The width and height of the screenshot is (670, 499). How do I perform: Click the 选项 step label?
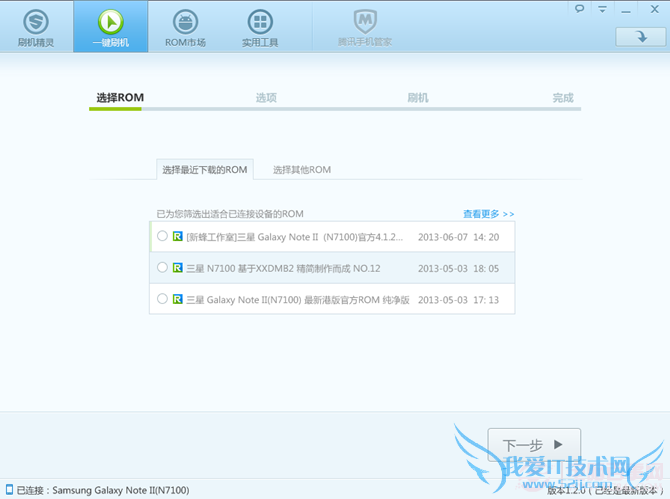pos(266,98)
